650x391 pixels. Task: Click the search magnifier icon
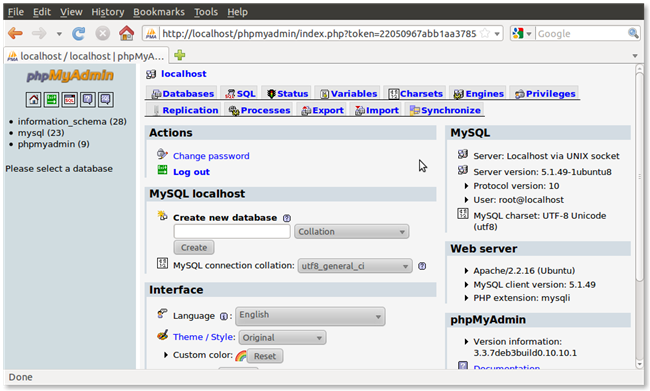[x=633, y=33]
